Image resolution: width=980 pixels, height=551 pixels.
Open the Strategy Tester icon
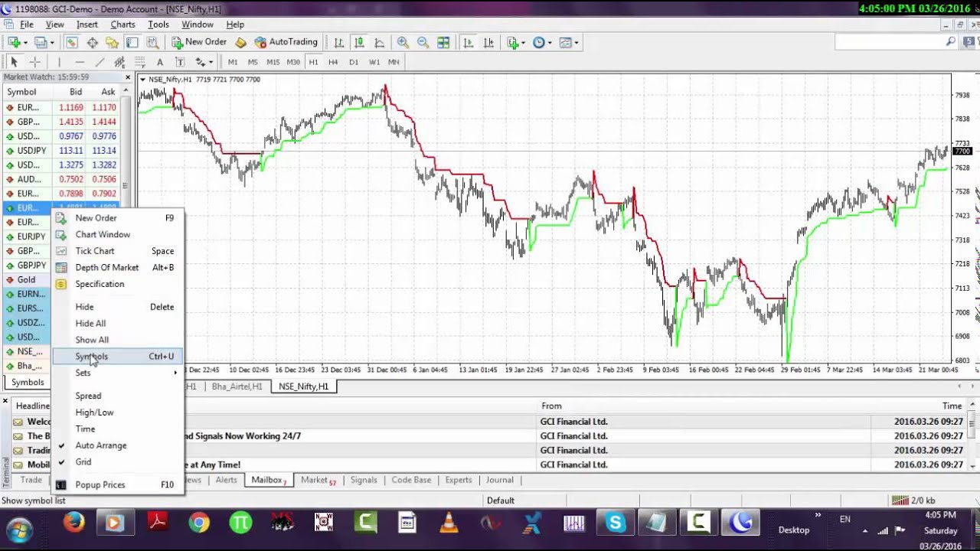152,43
